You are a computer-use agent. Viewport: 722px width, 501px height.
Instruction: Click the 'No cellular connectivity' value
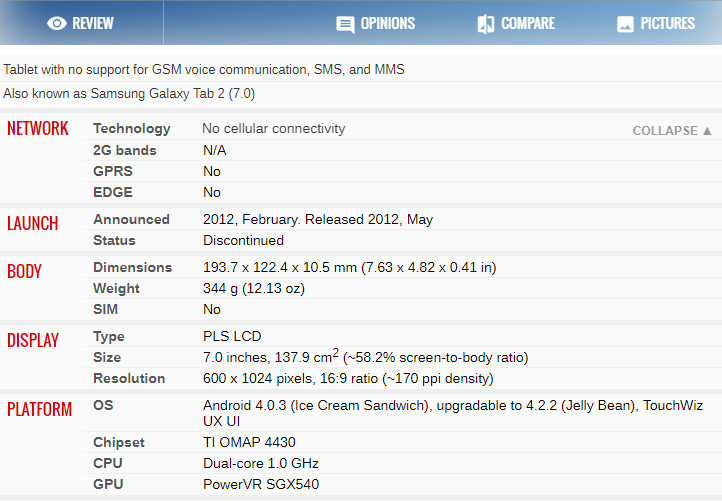click(x=274, y=128)
